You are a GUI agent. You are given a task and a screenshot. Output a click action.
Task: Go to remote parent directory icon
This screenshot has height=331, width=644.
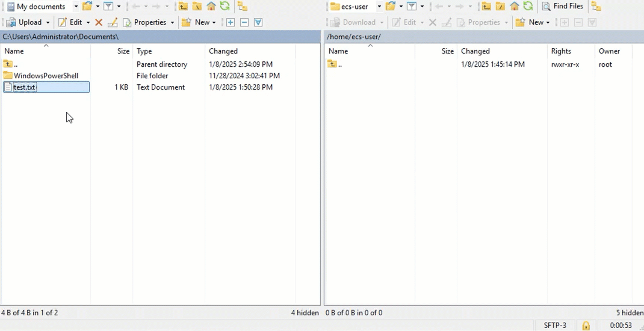487,6
